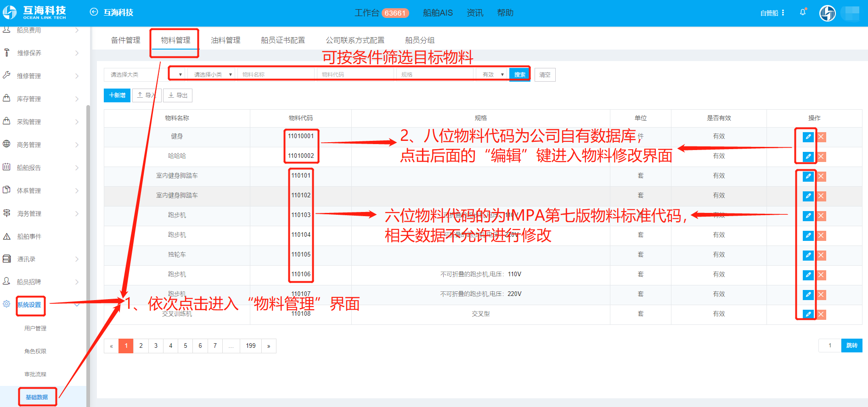Screen dimensions: 868x407
Task: Go to next page with » arrow
Action: pos(269,346)
